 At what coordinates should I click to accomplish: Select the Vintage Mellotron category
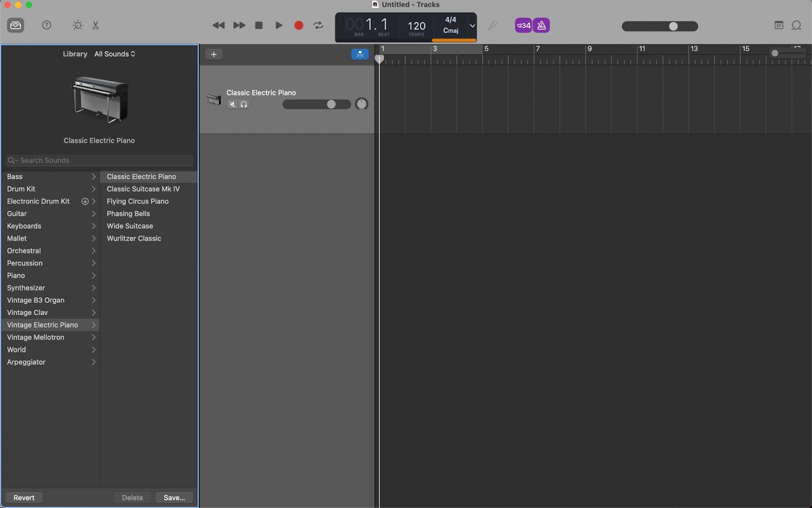point(37,337)
